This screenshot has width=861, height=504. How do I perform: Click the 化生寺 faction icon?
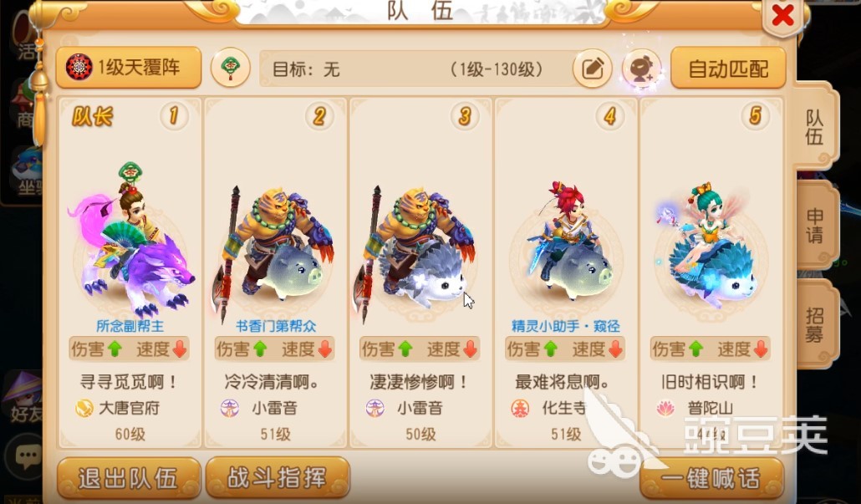(519, 408)
